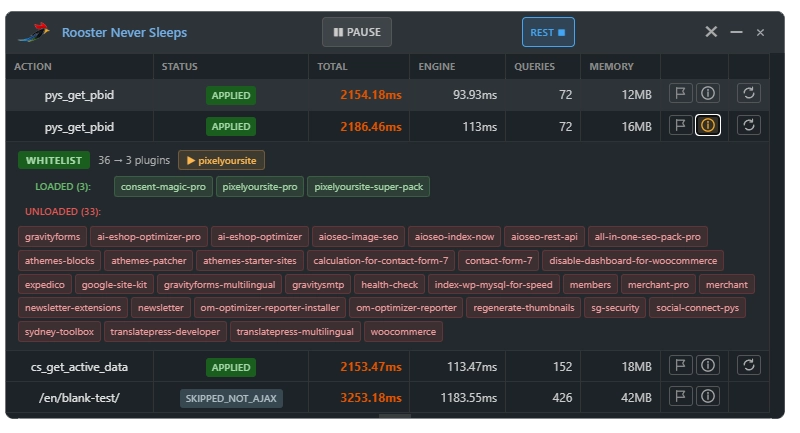Select the expedico tag
Viewport: 800px width, 433px height.
45,285
